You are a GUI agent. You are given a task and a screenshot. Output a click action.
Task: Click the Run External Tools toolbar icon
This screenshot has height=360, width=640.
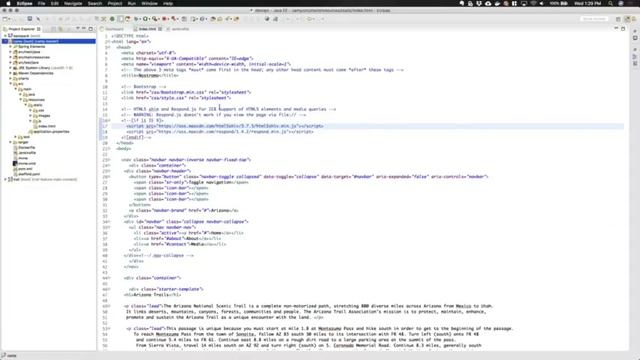click(155, 19)
